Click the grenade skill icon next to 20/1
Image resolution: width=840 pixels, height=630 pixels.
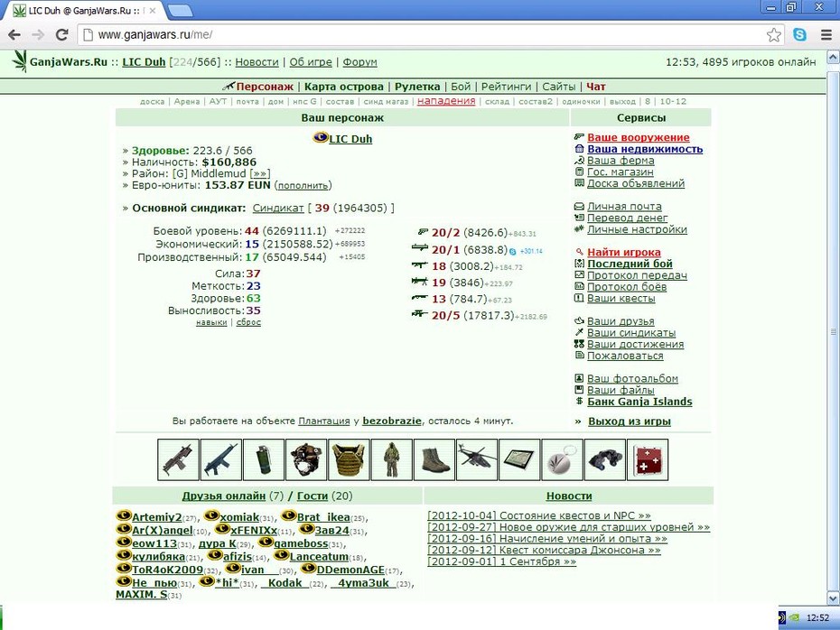420,248
